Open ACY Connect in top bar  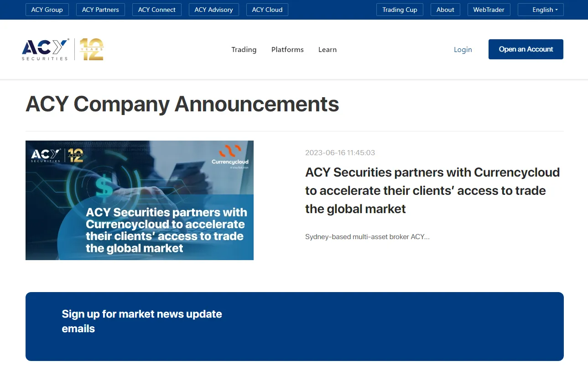[157, 10]
